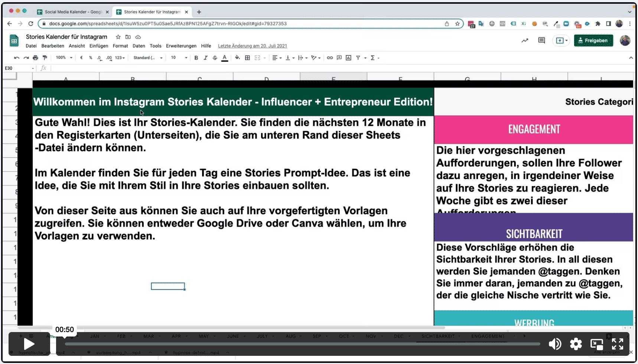The width and height of the screenshot is (638, 364).
Task: Enter video fullscreen mode
Action: 618,344
